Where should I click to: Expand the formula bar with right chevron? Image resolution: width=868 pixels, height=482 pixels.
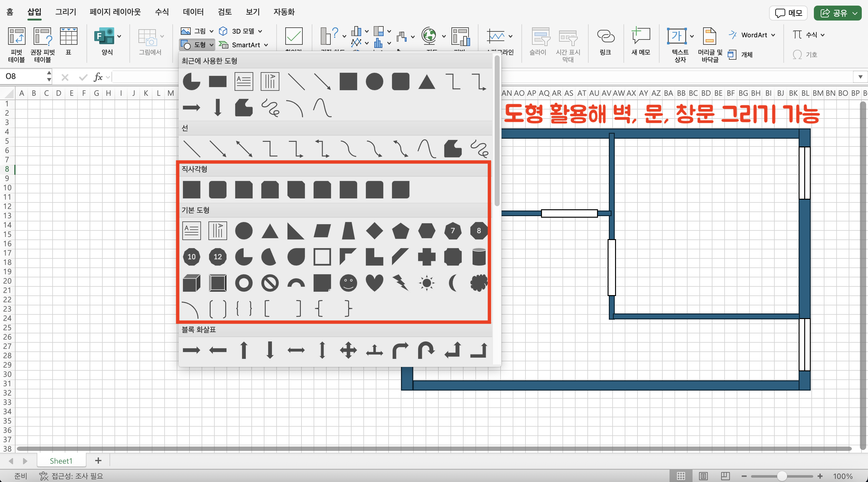pos(860,77)
